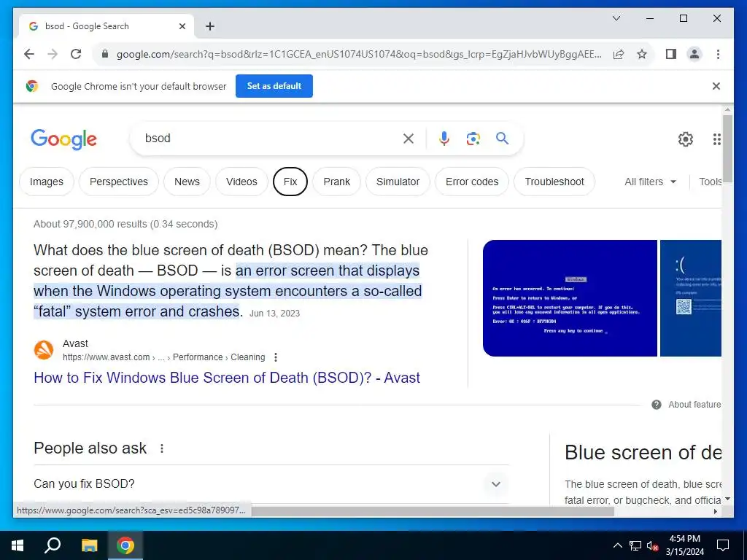Expand the All filters dropdown
747x560 pixels.
[x=650, y=182]
